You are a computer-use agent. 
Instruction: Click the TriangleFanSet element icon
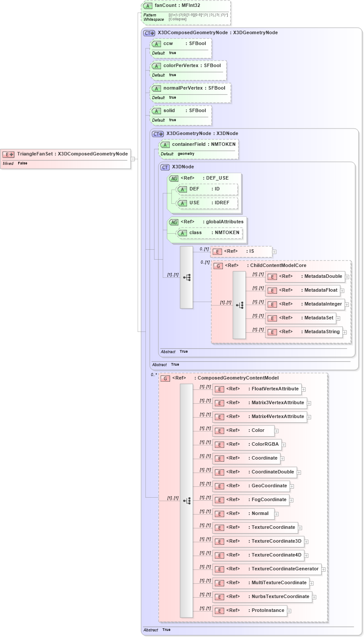pos(9,154)
